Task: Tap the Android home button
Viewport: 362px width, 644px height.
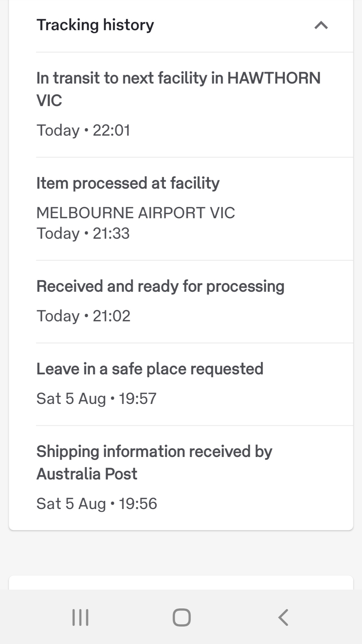Action: click(182, 617)
